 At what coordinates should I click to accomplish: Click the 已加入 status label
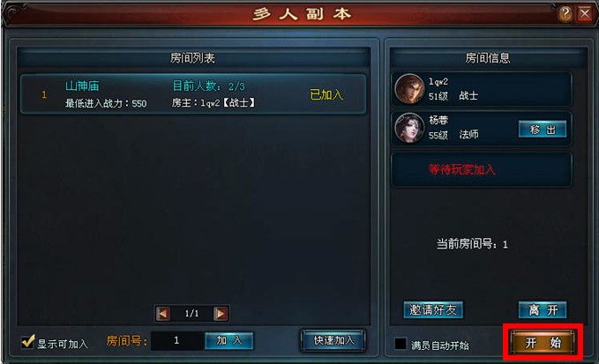pyautogui.click(x=326, y=94)
